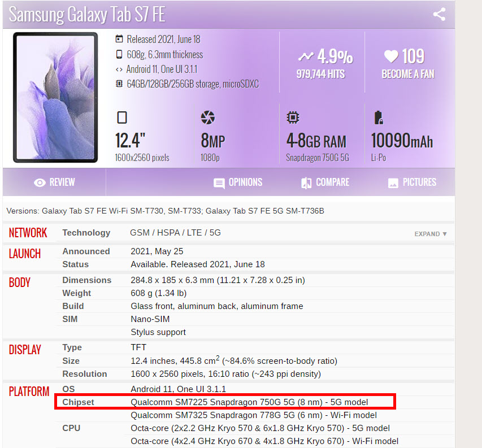Click the display Type spec label
The width and height of the screenshot is (482, 448).
coord(72,347)
